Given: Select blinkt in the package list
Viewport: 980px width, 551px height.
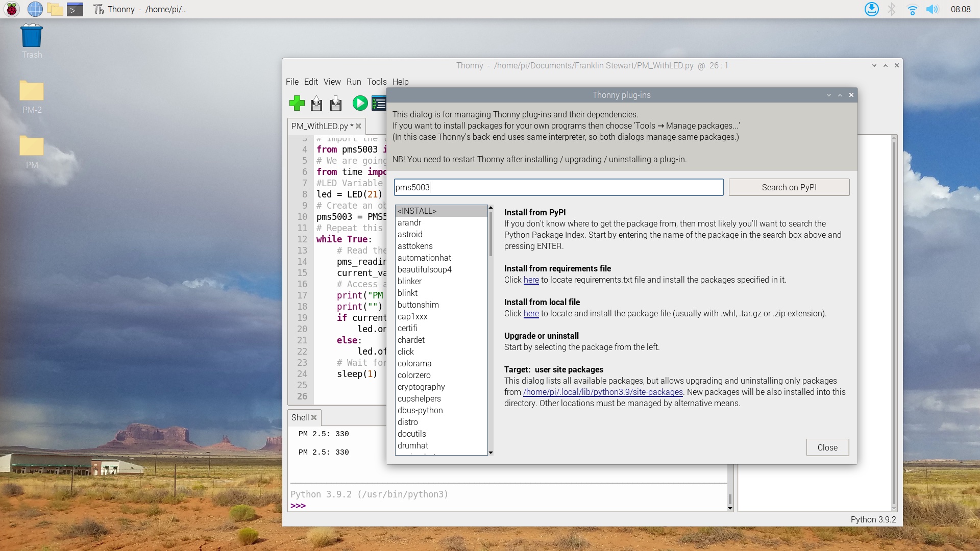Looking at the screenshot, I should (442, 293).
